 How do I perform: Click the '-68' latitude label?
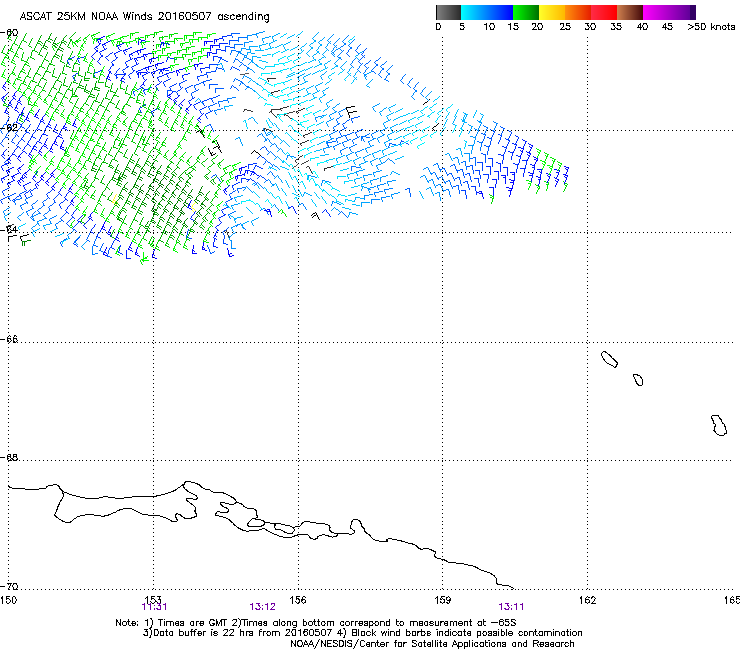click(9, 457)
